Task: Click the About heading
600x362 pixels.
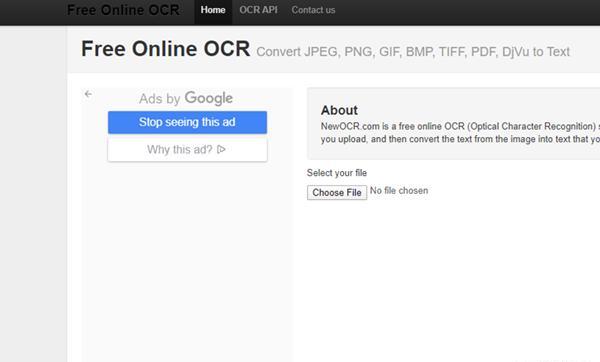Action: (x=339, y=110)
